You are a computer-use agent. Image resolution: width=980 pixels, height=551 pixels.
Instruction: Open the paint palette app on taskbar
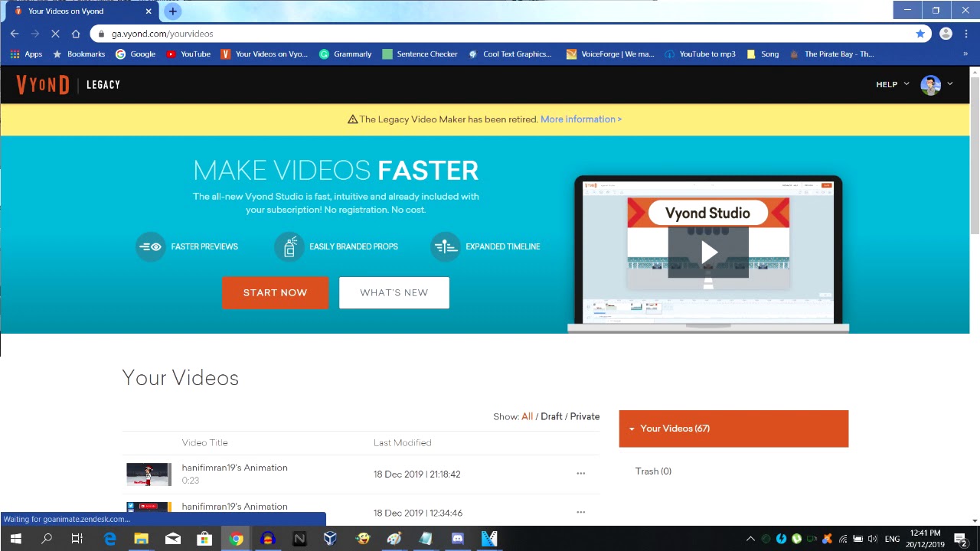point(394,539)
